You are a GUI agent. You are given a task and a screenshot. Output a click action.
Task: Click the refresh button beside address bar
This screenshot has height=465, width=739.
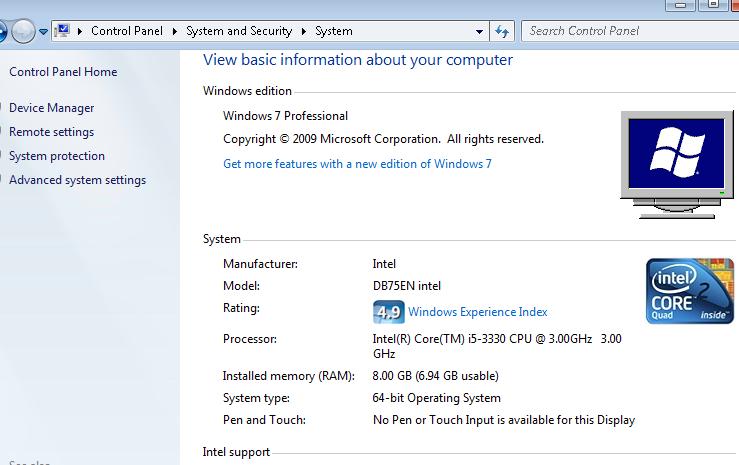click(x=501, y=32)
